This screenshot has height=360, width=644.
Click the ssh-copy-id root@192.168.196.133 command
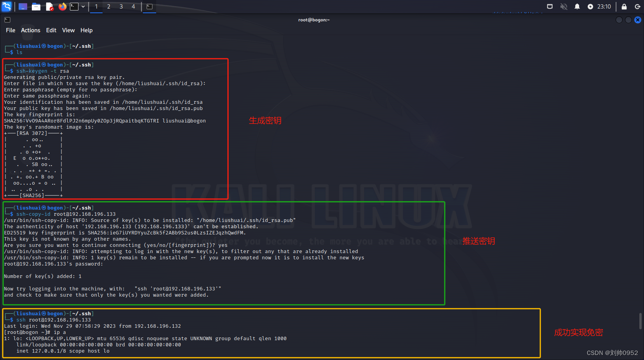click(66, 214)
